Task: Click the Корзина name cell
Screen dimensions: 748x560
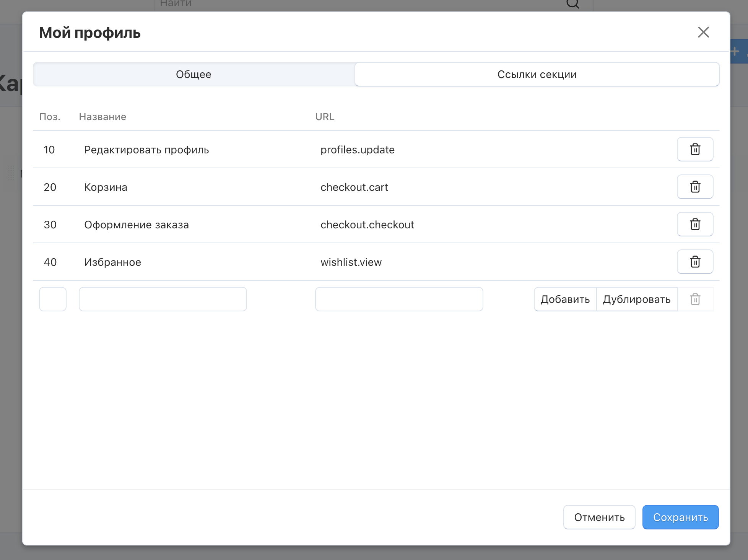Action: [x=106, y=187]
